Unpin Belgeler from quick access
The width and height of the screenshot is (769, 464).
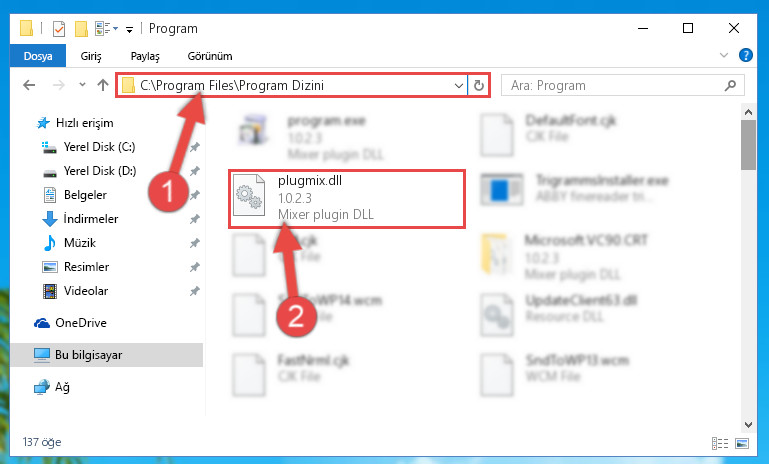(x=195, y=195)
